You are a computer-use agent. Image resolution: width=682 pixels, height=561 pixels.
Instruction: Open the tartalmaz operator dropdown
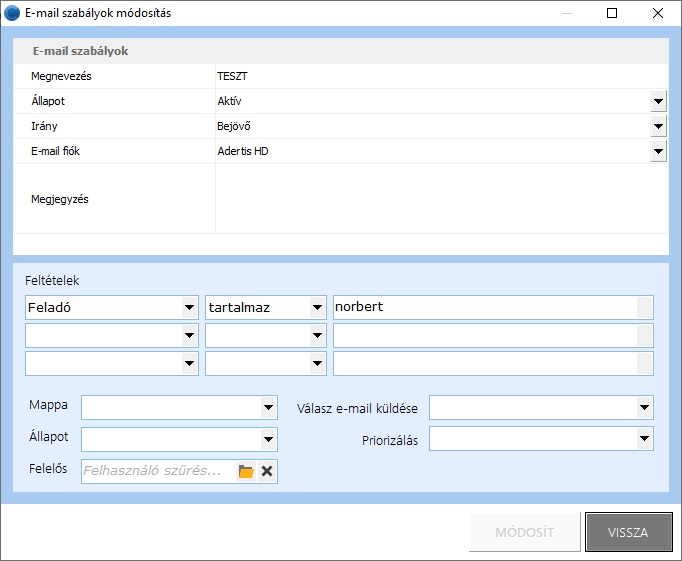[x=318, y=308]
